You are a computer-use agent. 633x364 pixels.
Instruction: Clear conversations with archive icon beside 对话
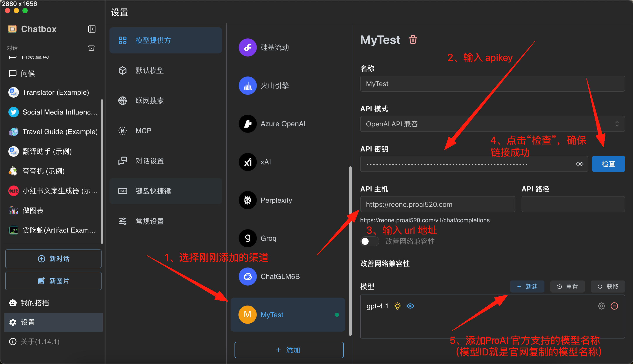pyautogui.click(x=91, y=48)
